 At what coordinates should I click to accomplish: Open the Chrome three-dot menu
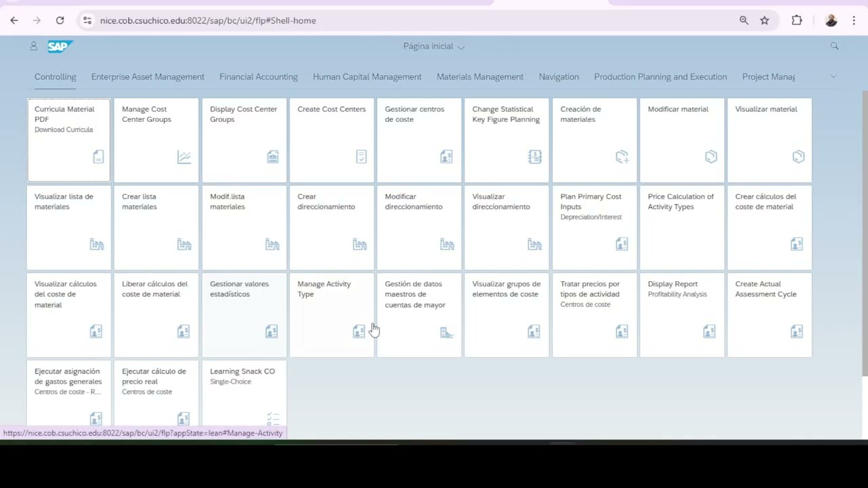point(854,20)
